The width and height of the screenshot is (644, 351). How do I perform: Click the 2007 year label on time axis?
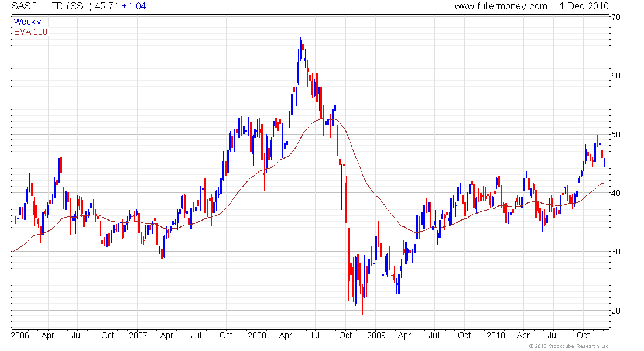[138, 335]
